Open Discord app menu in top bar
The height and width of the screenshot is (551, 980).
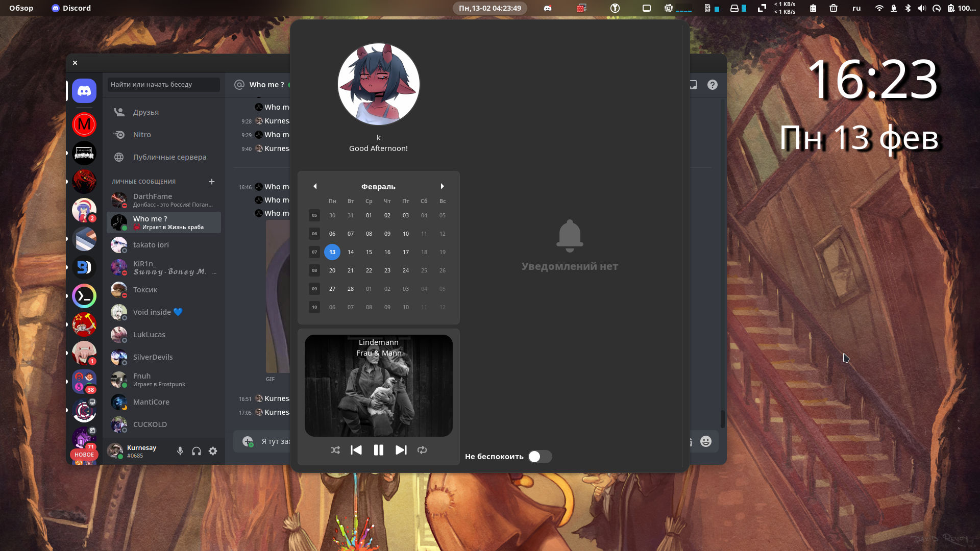click(71, 8)
